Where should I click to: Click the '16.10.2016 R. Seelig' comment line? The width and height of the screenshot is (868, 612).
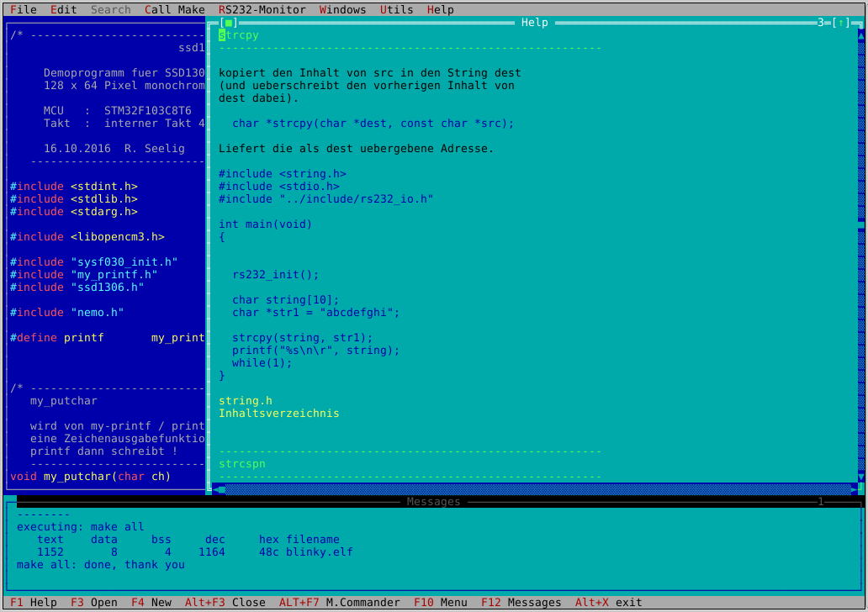(114, 148)
